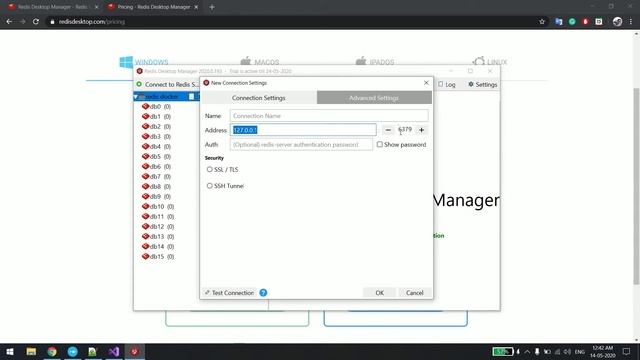
Task: Bookmark this page with star icon
Action: (x=542, y=22)
